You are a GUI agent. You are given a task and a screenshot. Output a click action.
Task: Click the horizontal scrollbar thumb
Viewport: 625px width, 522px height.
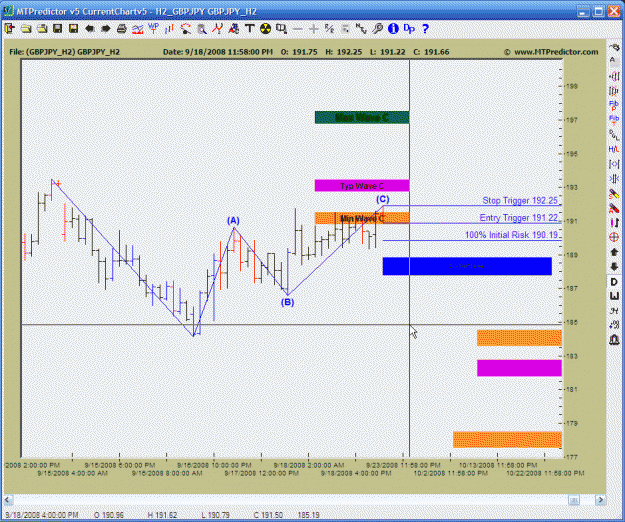click(x=574, y=500)
